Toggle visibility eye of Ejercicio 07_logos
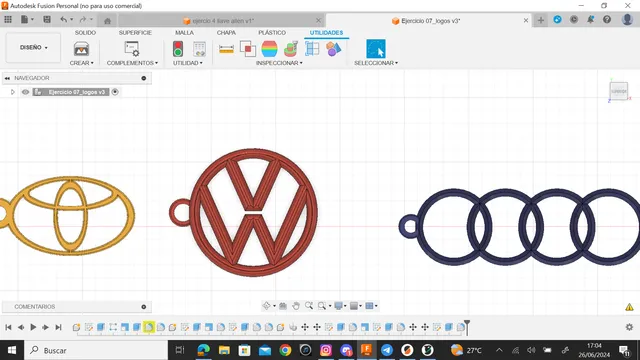The height and width of the screenshot is (360, 640). pyautogui.click(x=25, y=92)
